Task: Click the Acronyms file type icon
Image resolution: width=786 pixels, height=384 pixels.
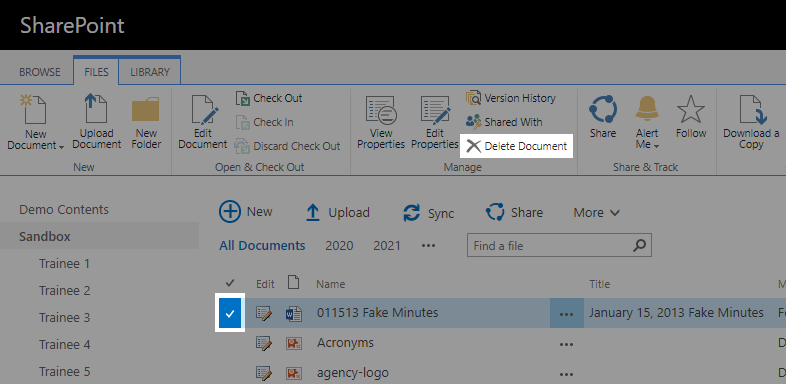Action: point(294,344)
